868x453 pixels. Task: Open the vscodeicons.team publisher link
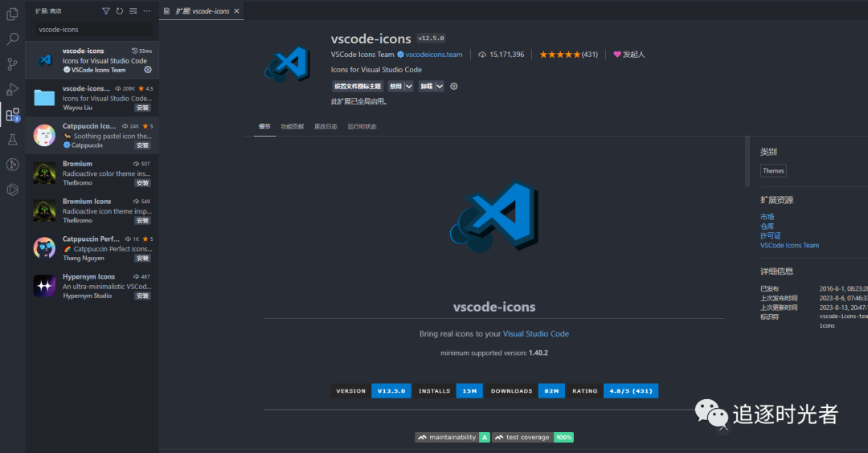pos(434,54)
